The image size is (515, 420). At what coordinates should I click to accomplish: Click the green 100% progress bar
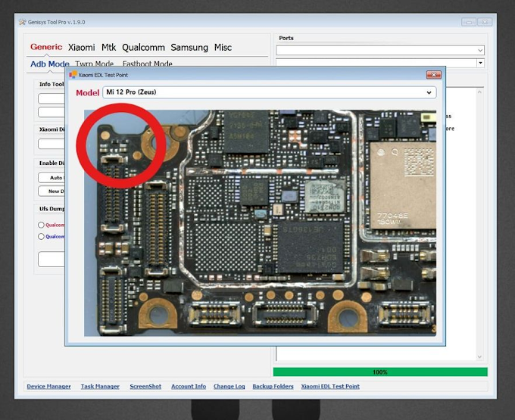tap(380, 372)
